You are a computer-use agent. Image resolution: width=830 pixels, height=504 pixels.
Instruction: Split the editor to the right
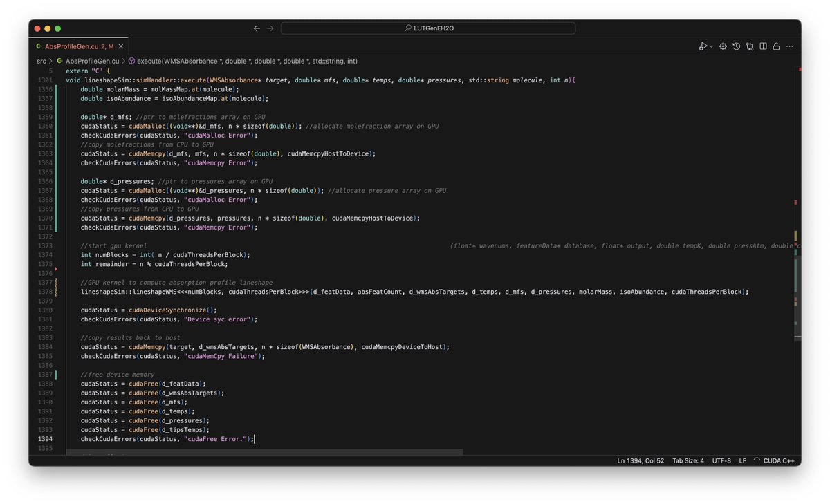pyautogui.click(x=763, y=46)
